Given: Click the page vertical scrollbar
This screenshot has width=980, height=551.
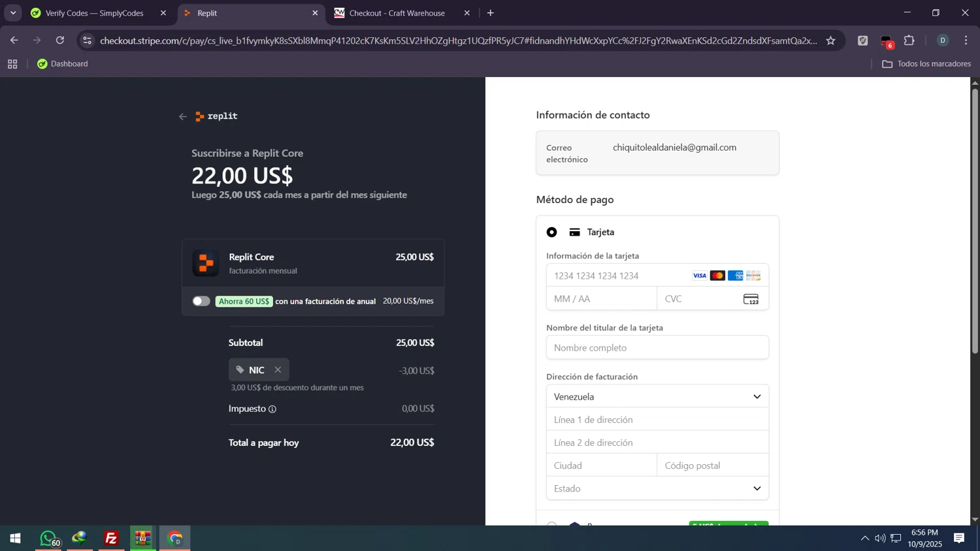Looking at the screenshot, I should coord(975,222).
